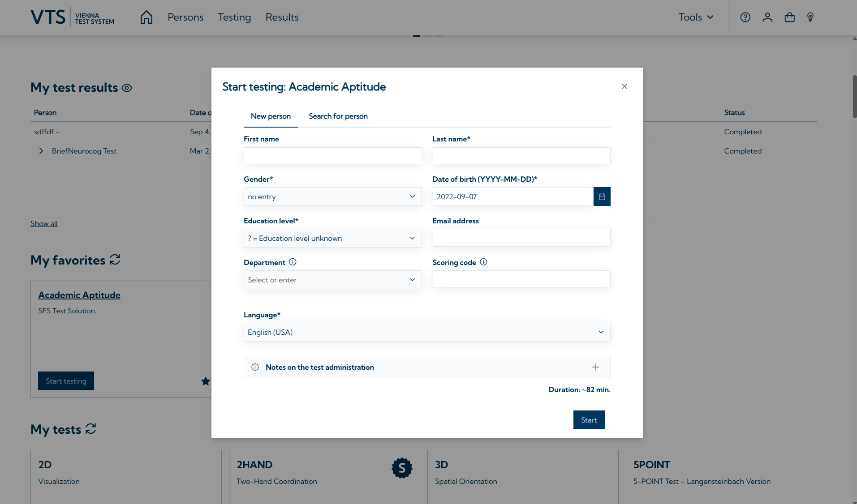Viewport: 857px width, 504px height.
Task: Open the help question mark icon
Action: tap(745, 17)
